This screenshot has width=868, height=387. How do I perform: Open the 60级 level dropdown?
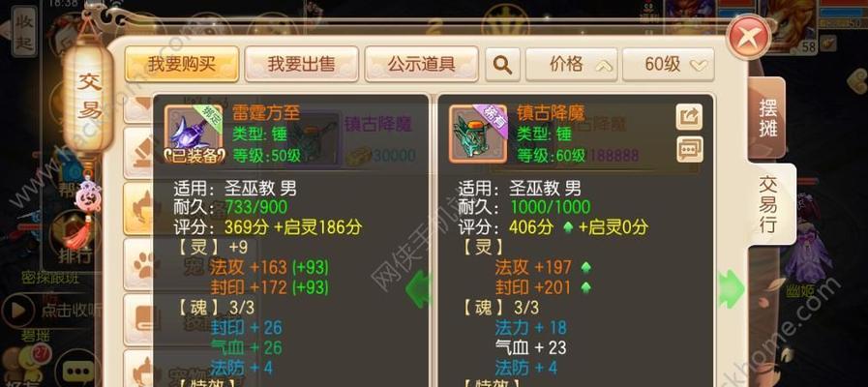(668, 64)
